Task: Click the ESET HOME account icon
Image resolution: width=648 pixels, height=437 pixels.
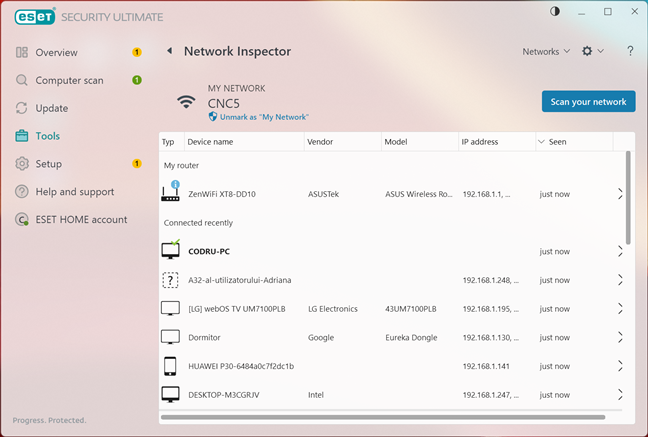Action: pyautogui.click(x=21, y=219)
